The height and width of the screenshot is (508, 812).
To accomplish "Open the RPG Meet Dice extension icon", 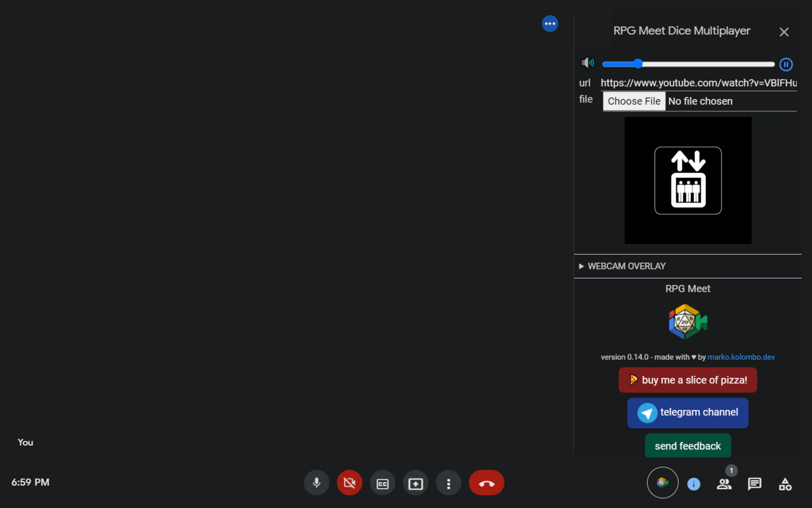I will (663, 483).
